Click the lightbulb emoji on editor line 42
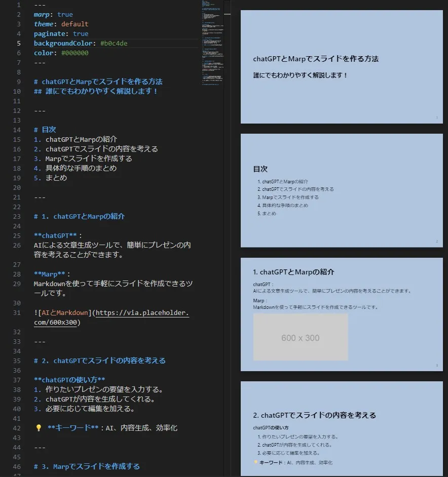The image size is (448, 477). 39,428
